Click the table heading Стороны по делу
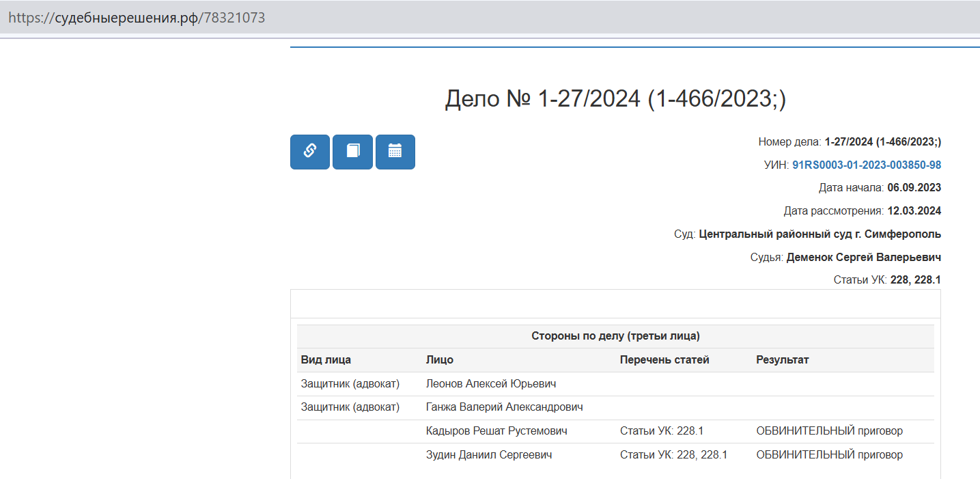Viewport: 980px width, 479px height. [x=615, y=336]
